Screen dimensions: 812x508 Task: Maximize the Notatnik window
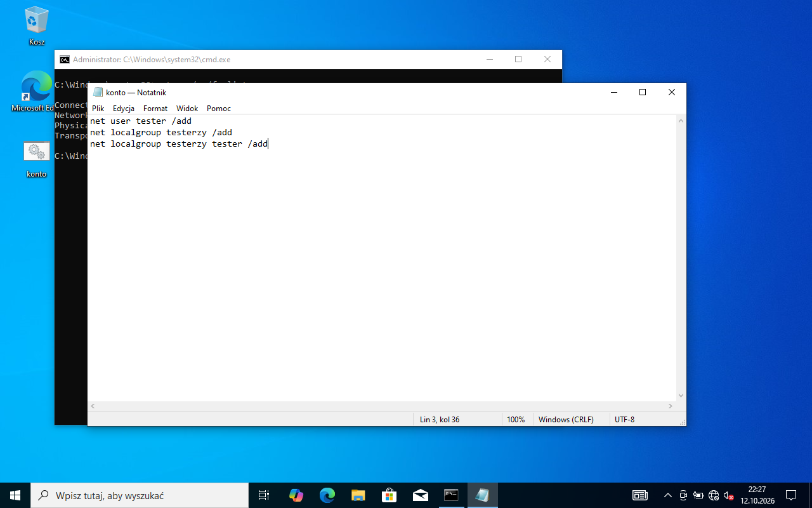(643, 92)
